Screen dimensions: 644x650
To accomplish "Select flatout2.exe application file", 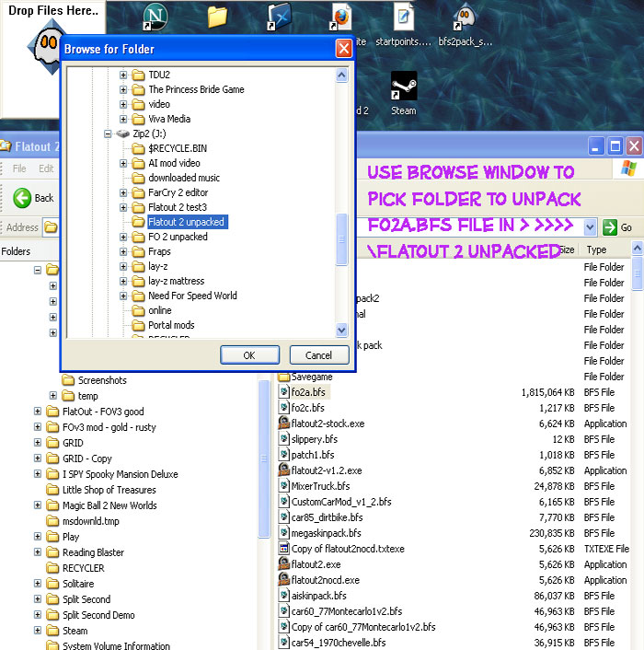I will [x=316, y=564].
